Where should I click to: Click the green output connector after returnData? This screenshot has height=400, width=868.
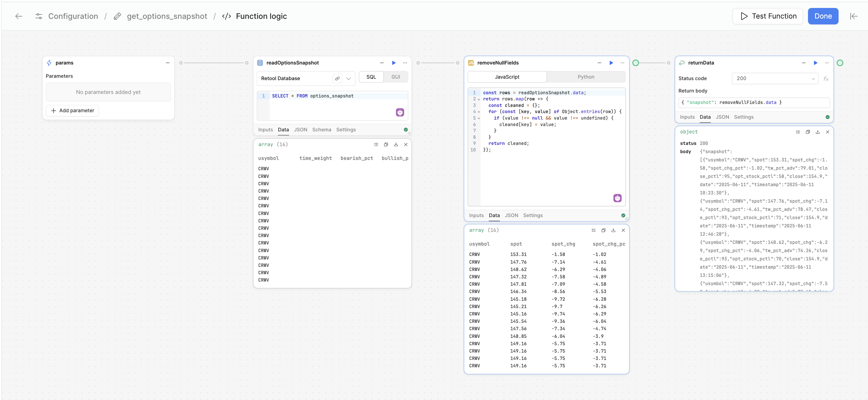click(840, 63)
